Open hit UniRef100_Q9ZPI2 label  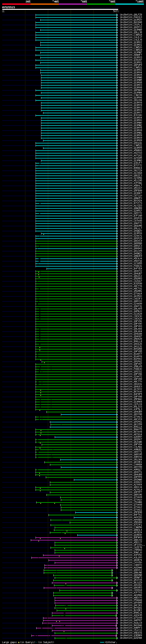tap(131, 27)
